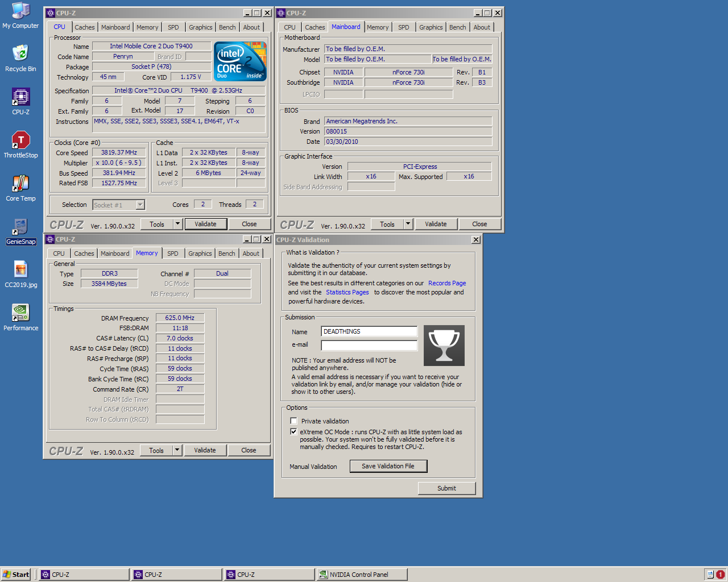Click the empty e-mail input field
728x582 pixels.
click(369, 345)
